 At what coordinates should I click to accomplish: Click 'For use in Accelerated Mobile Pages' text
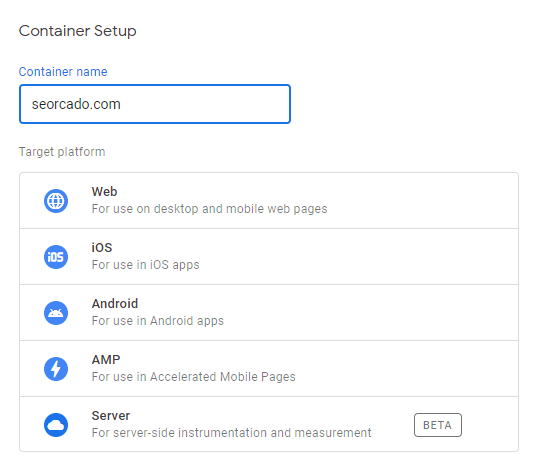194,377
